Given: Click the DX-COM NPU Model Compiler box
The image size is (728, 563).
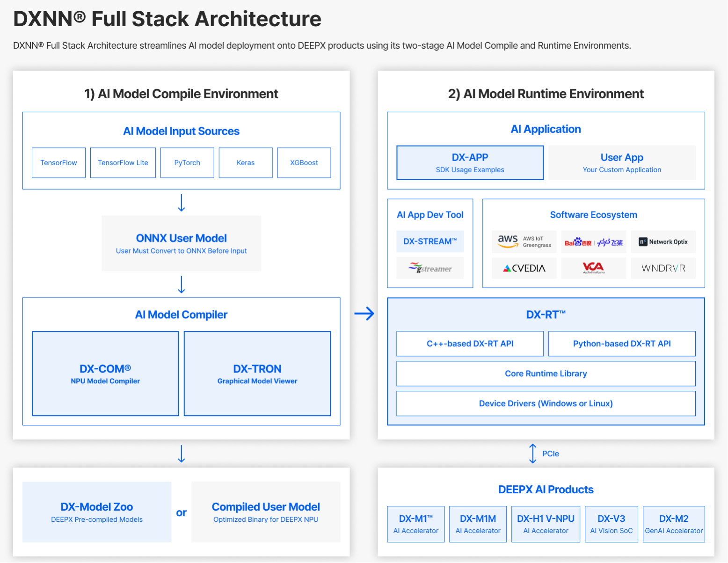Looking at the screenshot, I should point(105,373).
